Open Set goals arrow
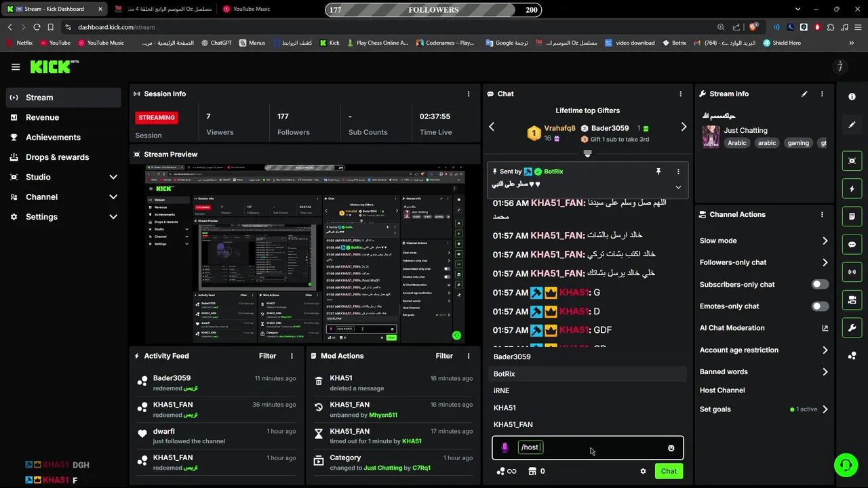 pos(825,409)
